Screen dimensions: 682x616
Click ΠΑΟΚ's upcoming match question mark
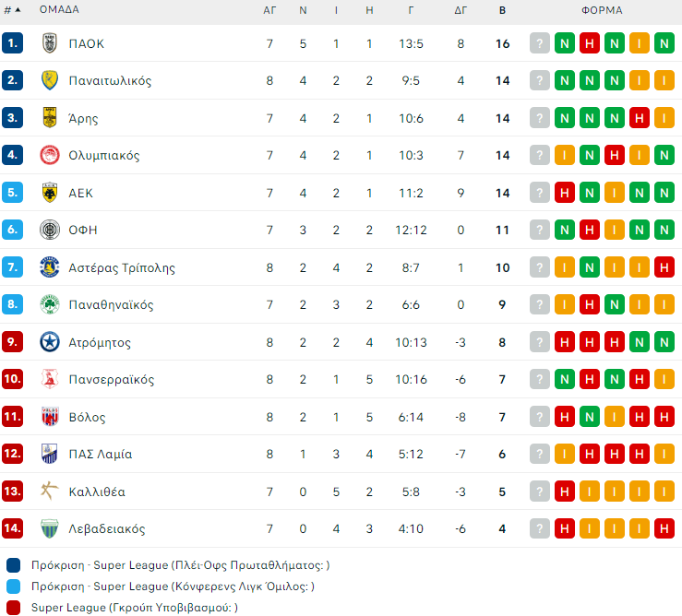(540, 43)
